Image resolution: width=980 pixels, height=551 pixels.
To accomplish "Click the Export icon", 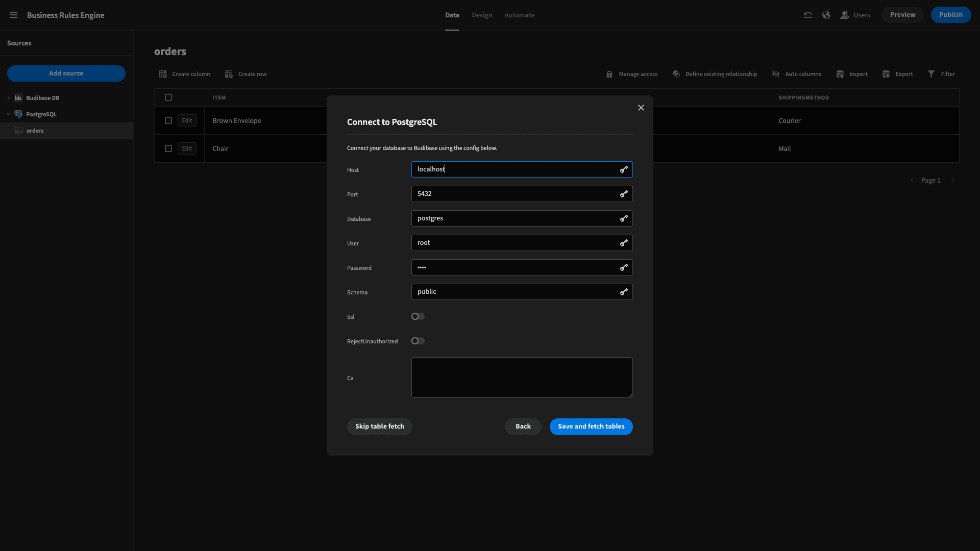I will pyautogui.click(x=886, y=74).
